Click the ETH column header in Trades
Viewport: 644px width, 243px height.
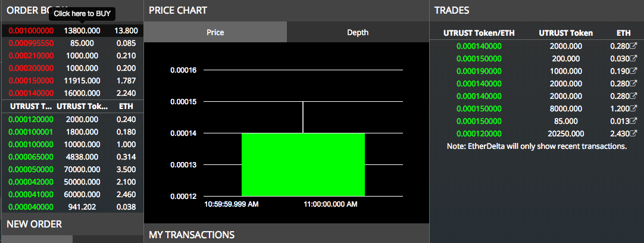pos(623,33)
